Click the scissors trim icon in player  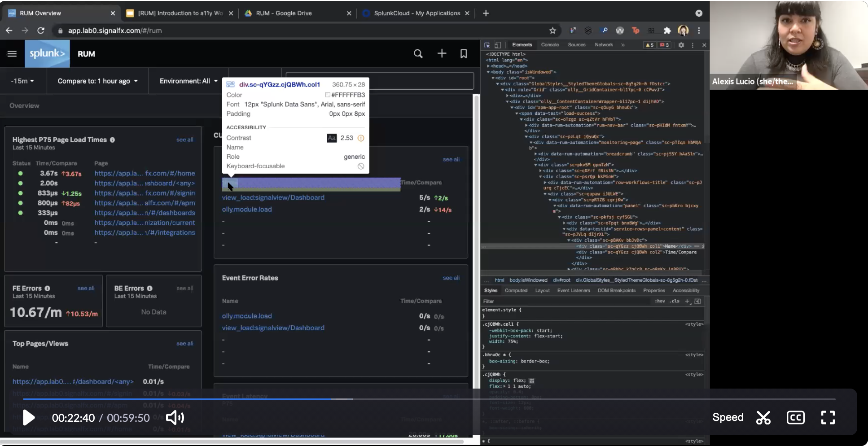click(x=763, y=418)
